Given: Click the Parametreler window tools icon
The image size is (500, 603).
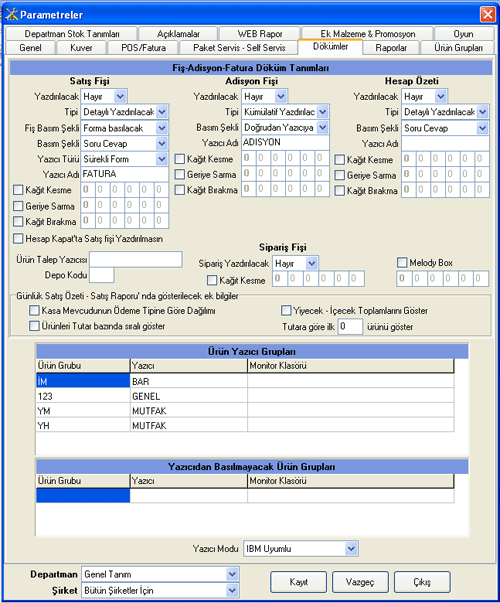Looking at the screenshot, I should (x=11, y=15).
